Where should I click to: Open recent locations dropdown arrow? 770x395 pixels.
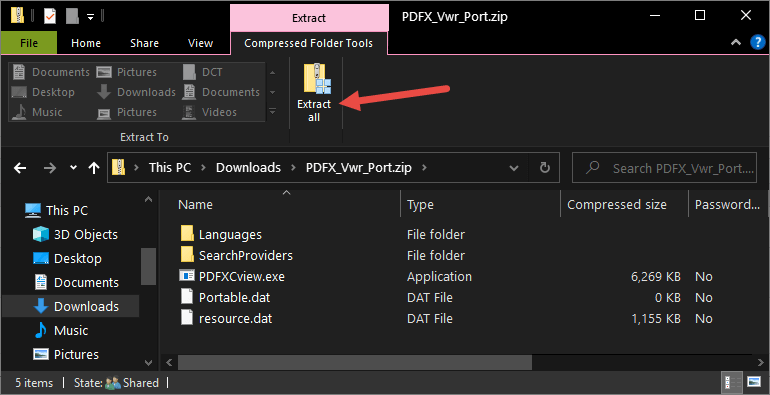tap(73, 168)
